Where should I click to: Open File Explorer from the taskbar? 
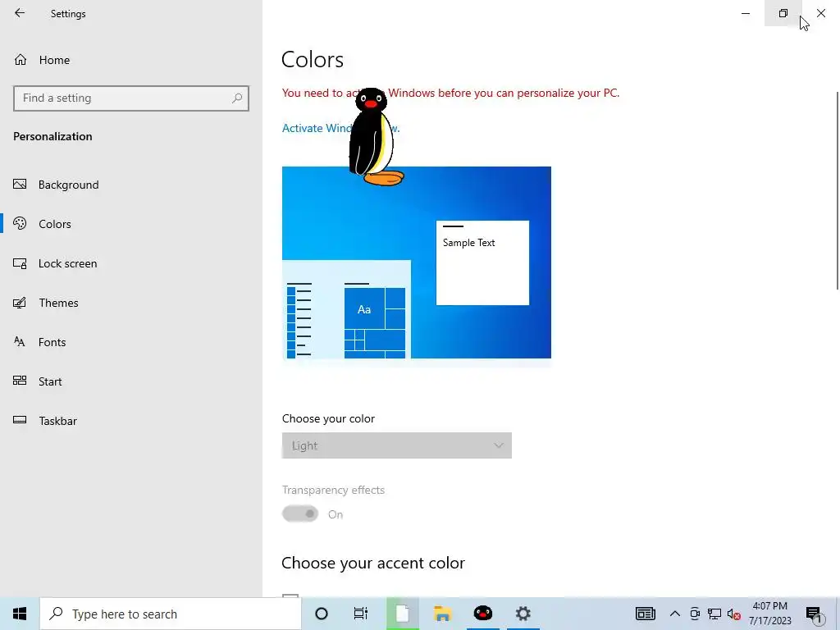442,614
